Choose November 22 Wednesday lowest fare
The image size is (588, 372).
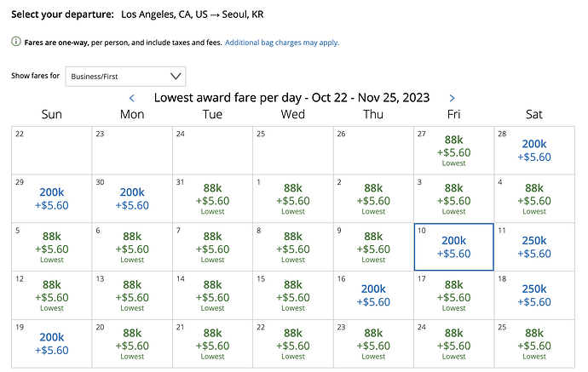click(293, 344)
